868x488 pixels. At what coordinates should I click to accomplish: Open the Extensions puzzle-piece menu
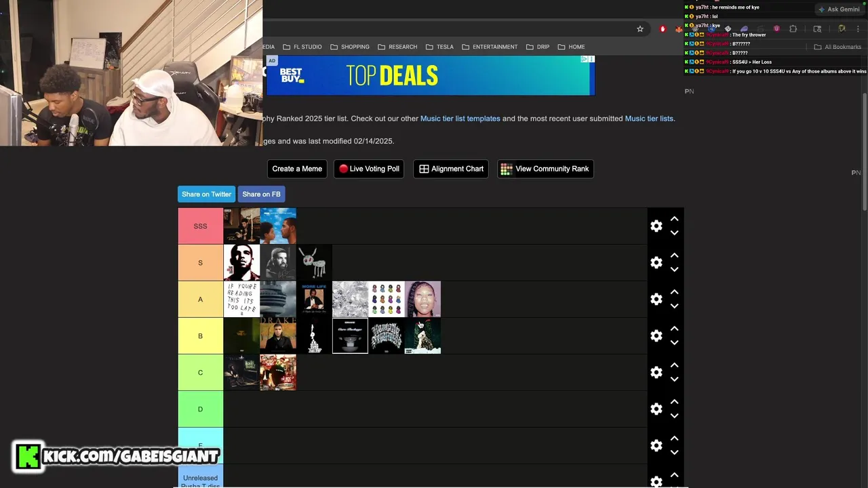coord(793,28)
